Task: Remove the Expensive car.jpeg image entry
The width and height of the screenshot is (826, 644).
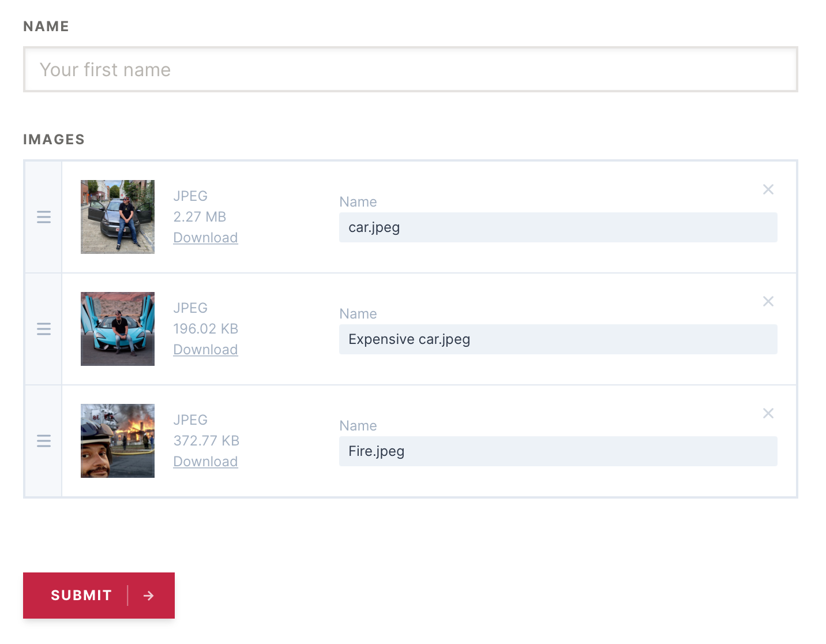Action: [768, 301]
